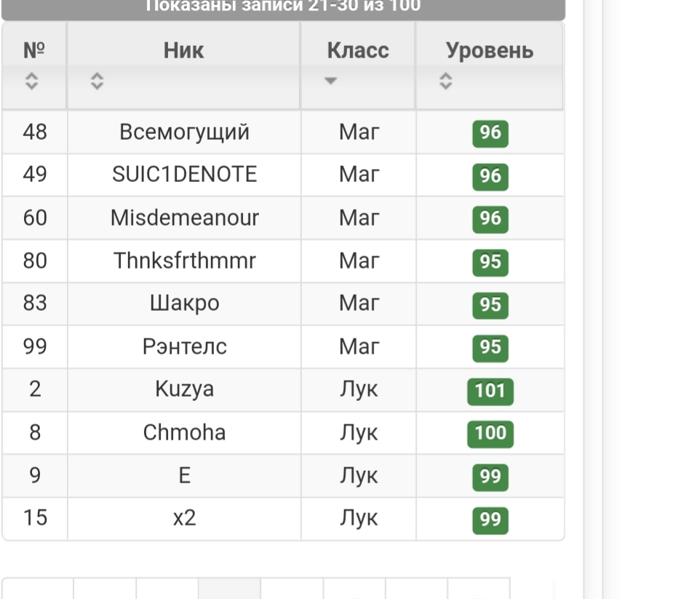The width and height of the screenshot is (700, 599).
Task: Click sort arrows under Ник header
Action: (x=97, y=82)
